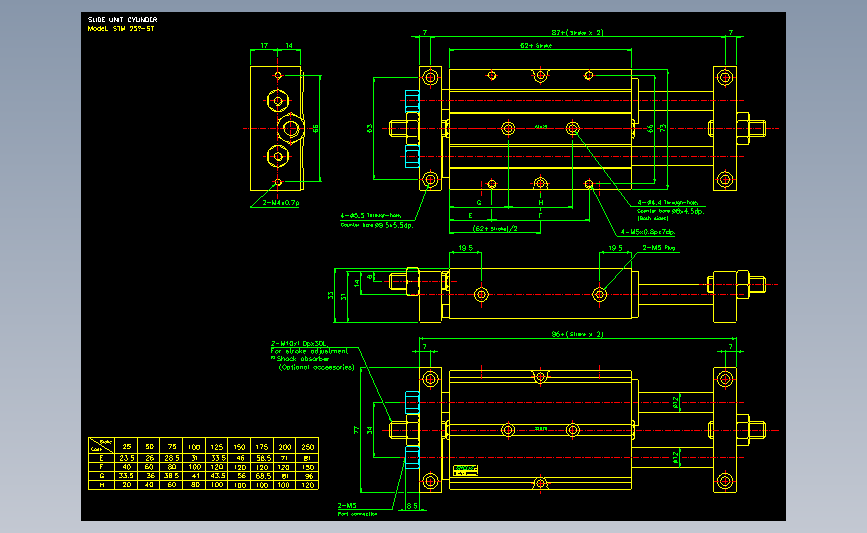This screenshot has height=533, width=867.
Task: Select the '175' stroke column header
Action: [x=262, y=447]
